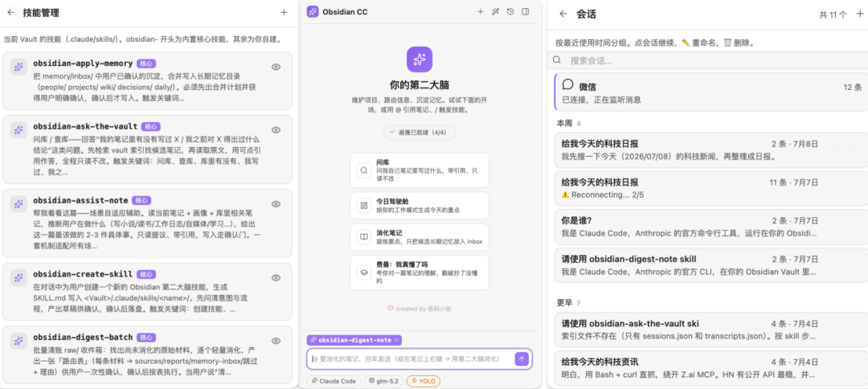Click the graduation cap icon on 费曼 card
The height and width of the screenshot is (389, 868).
pyautogui.click(x=364, y=272)
